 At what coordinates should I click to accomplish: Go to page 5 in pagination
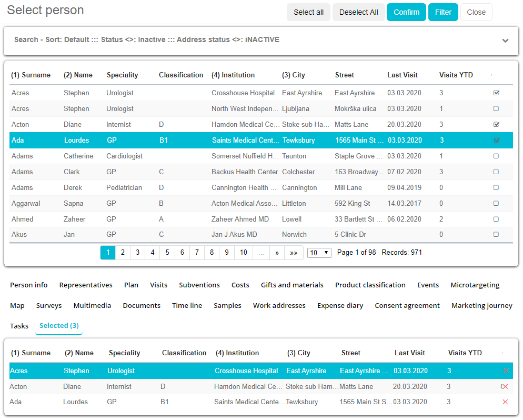click(167, 253)
